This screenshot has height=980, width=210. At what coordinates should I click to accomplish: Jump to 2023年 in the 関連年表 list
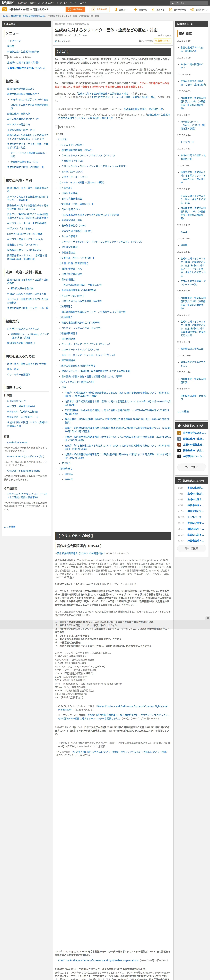[69, 474]
